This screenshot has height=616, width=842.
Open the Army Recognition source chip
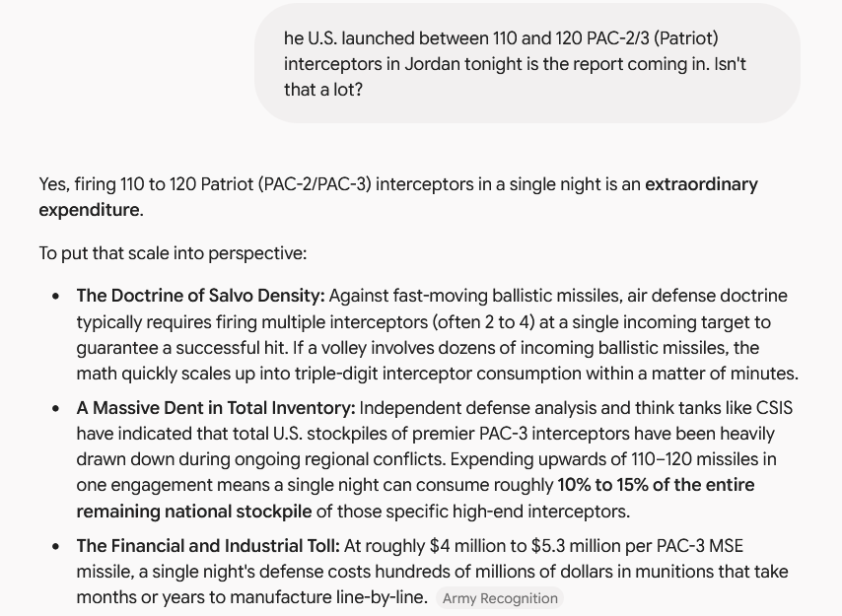[500, 598]
